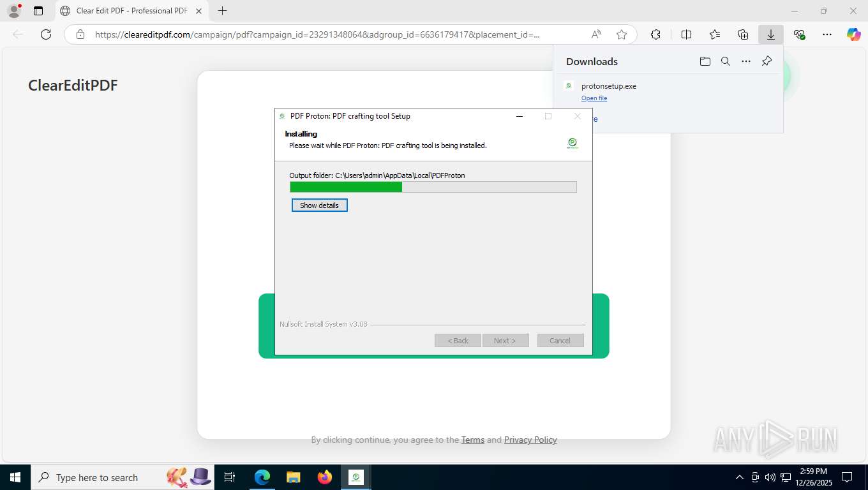Open the Windows Start menu
This screenshot has height=490, width=868.
click(x=15, y=477)
